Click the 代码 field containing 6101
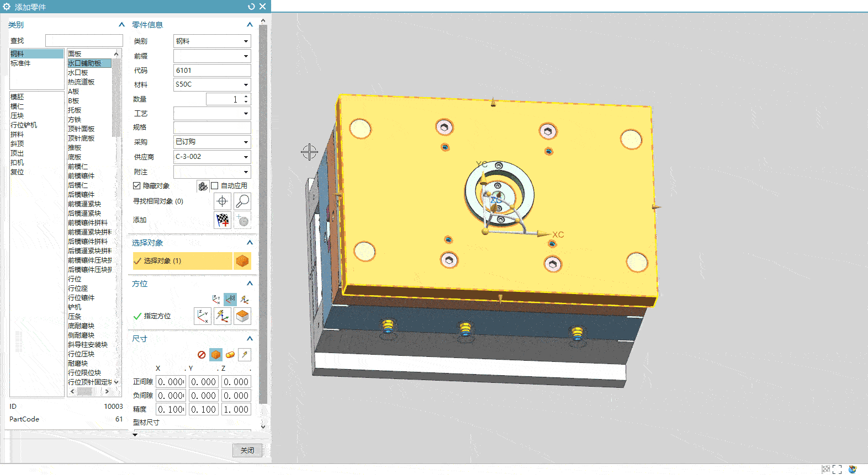 [212, 71]
